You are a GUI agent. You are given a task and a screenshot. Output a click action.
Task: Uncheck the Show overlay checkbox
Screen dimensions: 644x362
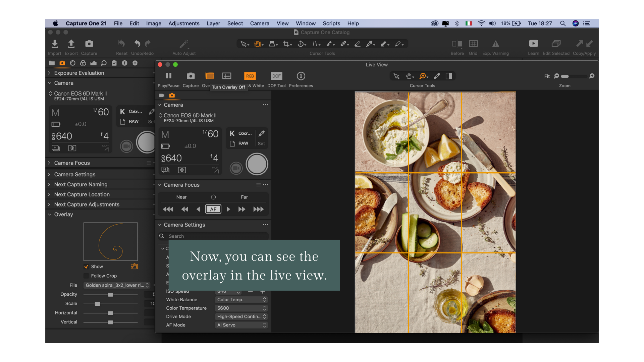tap(87, 266)
